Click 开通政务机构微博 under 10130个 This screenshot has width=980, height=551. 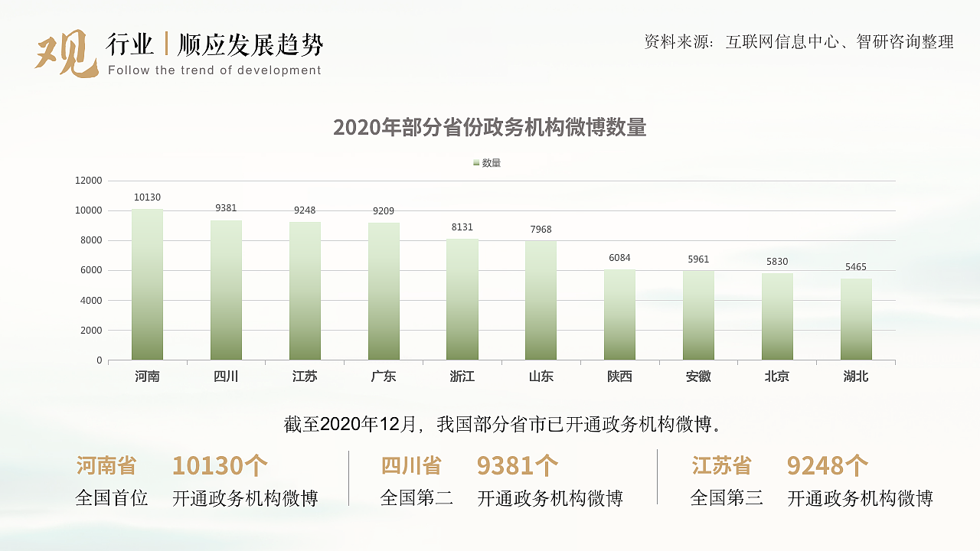click(x=245, y=499)
